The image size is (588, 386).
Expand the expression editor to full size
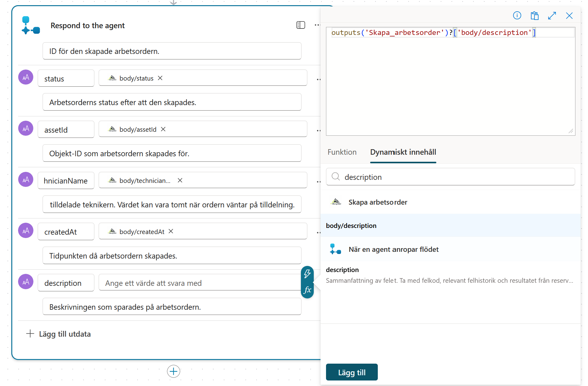pos(552,16)
